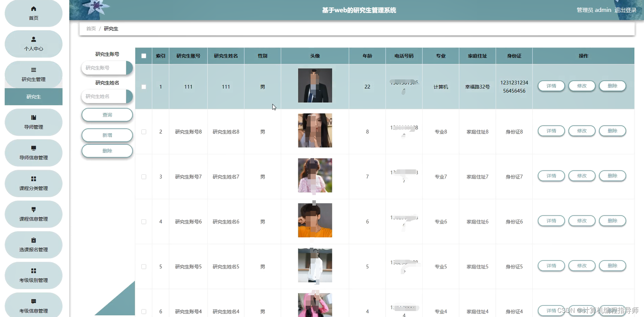Click the 身份证8 cell
Image resolution: width=644 pixels, height=317 pixels.
(x=514, y=132)
